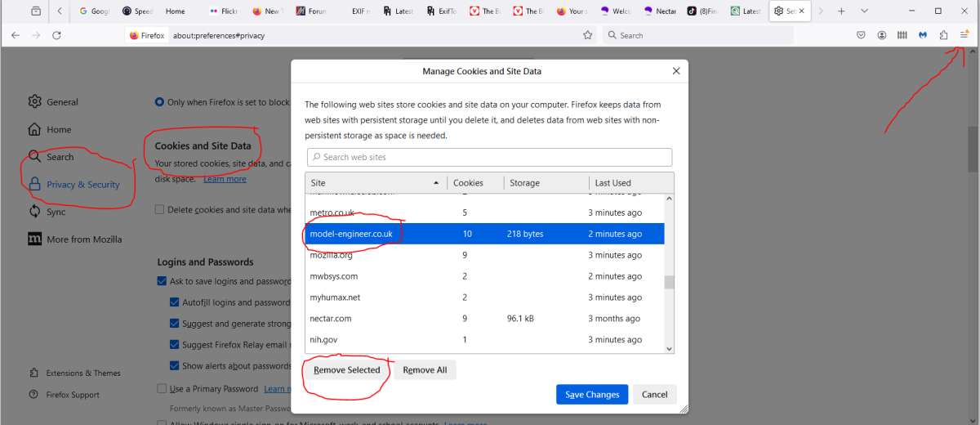Select the mozilla.org row

click(x=485, y=255)
